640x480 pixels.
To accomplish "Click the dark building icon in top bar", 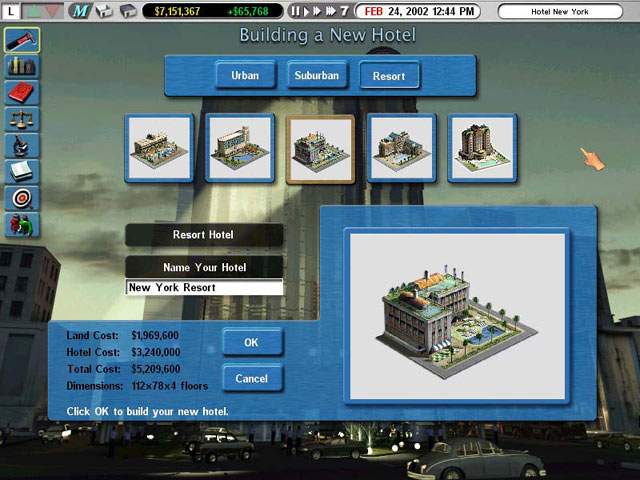I will (128, 11).
